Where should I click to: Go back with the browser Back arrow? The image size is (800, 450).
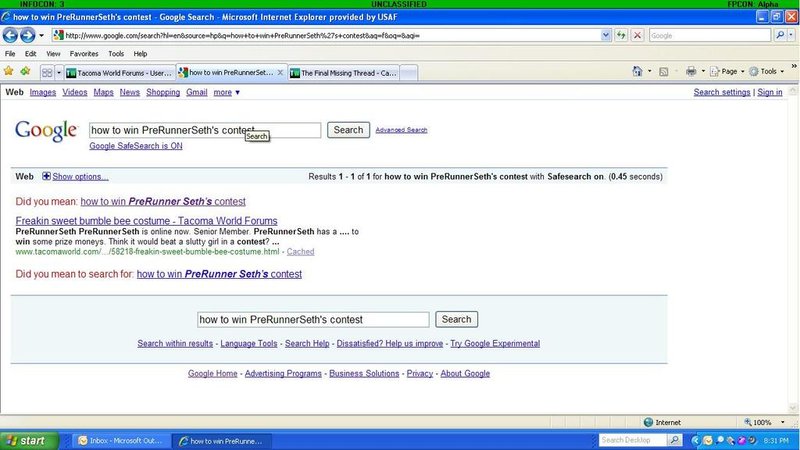(10, 35)
